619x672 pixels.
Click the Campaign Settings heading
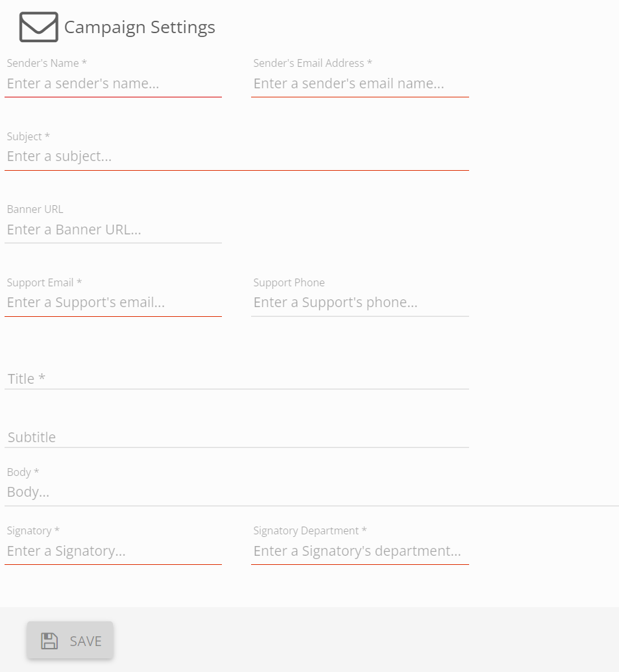tap(140, 27)
